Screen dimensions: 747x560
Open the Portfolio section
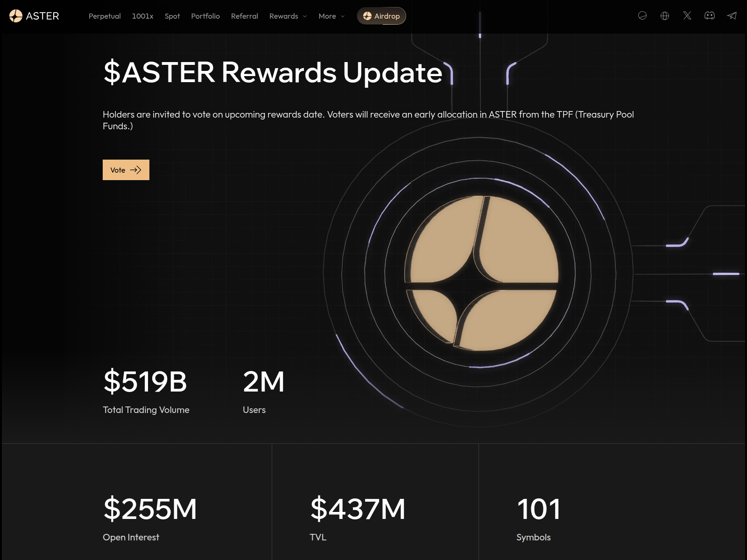click(x=205, y=16)
